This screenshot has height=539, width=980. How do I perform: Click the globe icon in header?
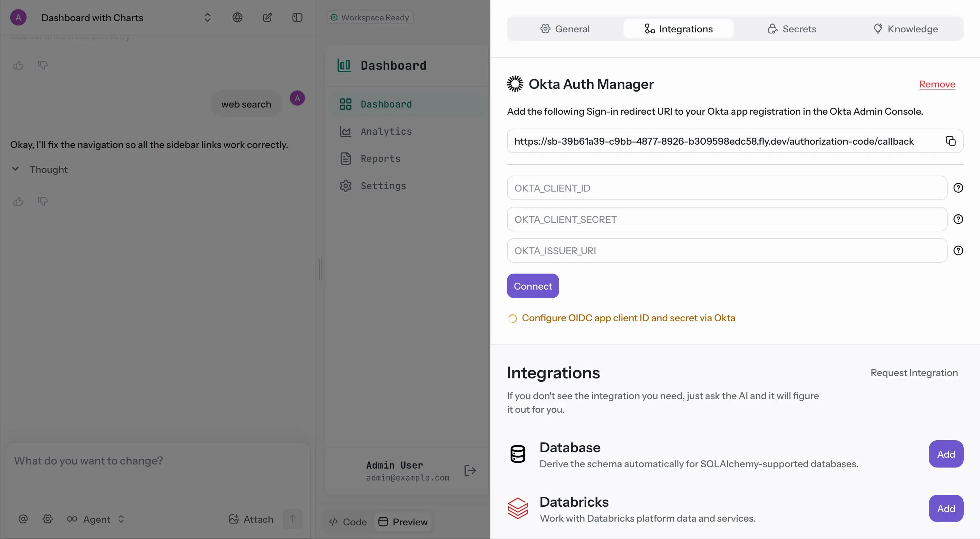click(238, 17)
